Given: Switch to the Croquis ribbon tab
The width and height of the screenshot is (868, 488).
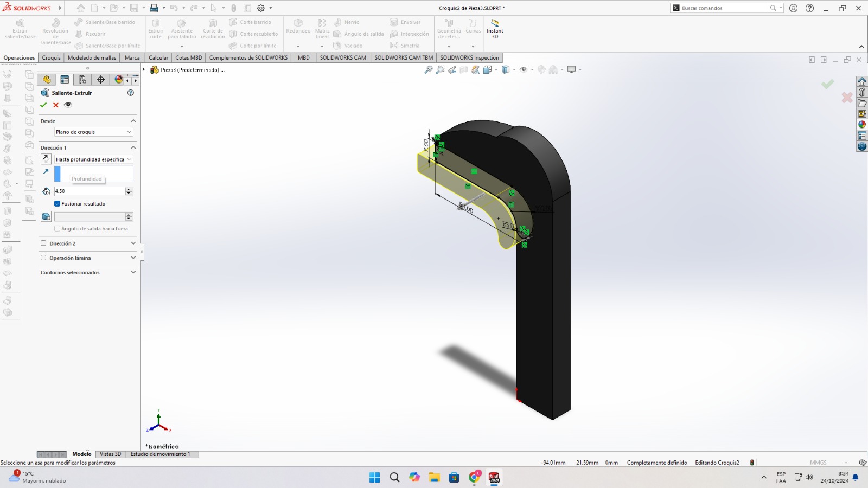Looking at the screenshot, I should [51, 57].
